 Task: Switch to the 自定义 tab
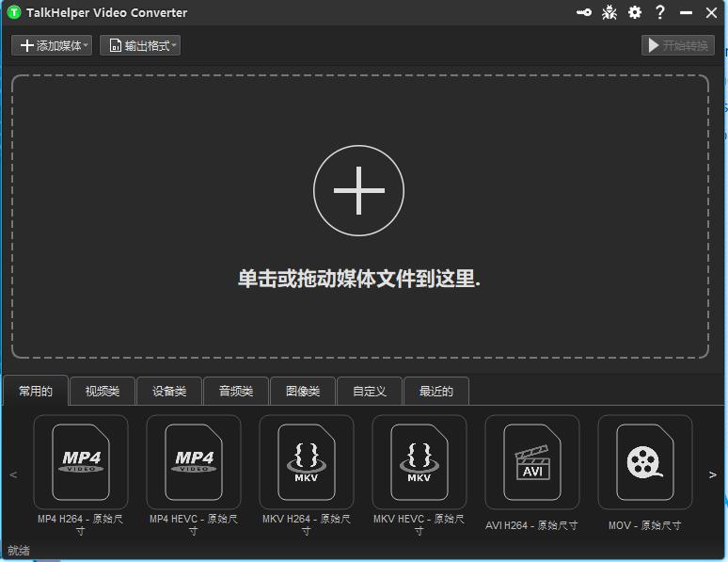pyautogui.click(x=370, y=391)
